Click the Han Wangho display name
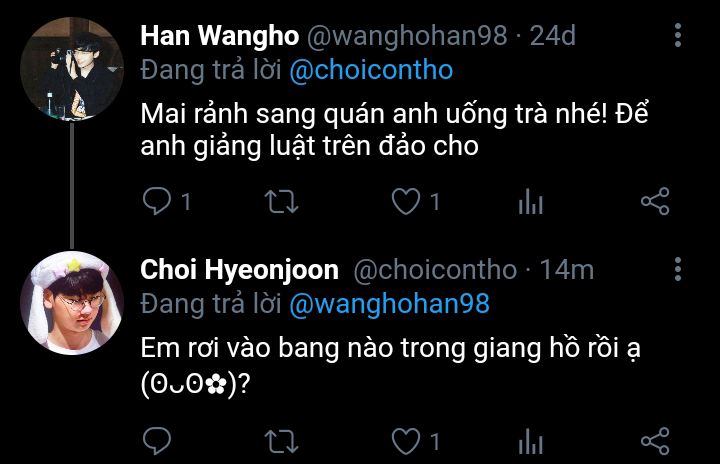 click(219, 35)
